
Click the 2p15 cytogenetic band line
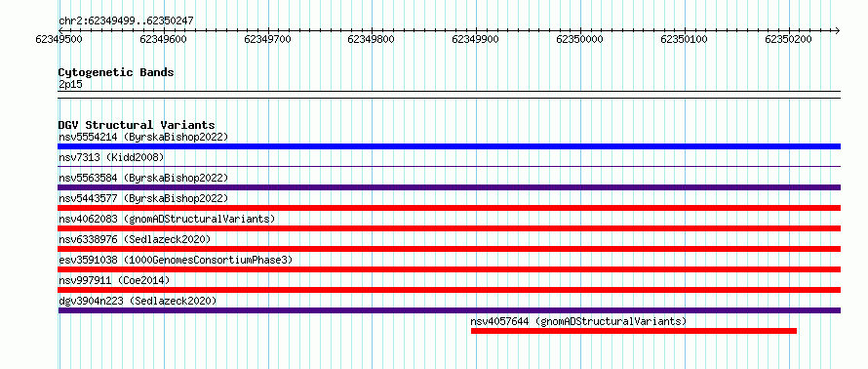(450, 95)
